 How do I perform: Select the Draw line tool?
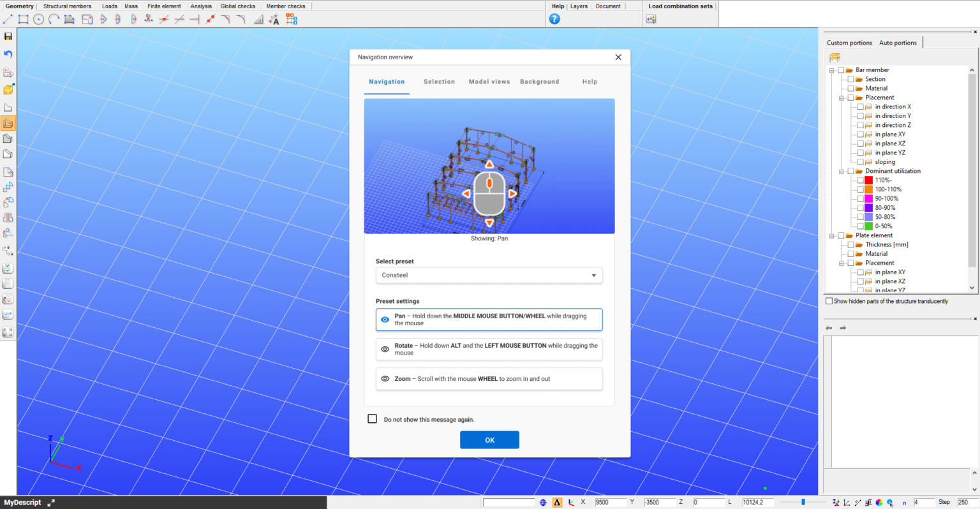[8, 19]
